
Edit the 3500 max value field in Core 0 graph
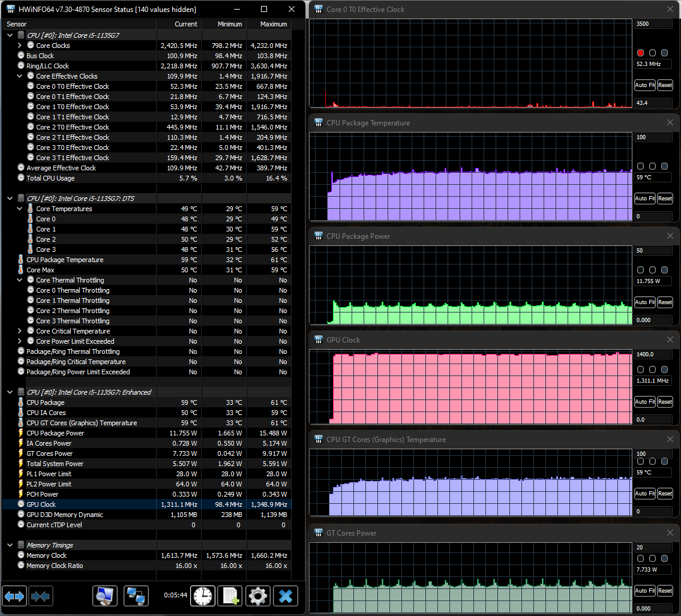click(652, 24)
